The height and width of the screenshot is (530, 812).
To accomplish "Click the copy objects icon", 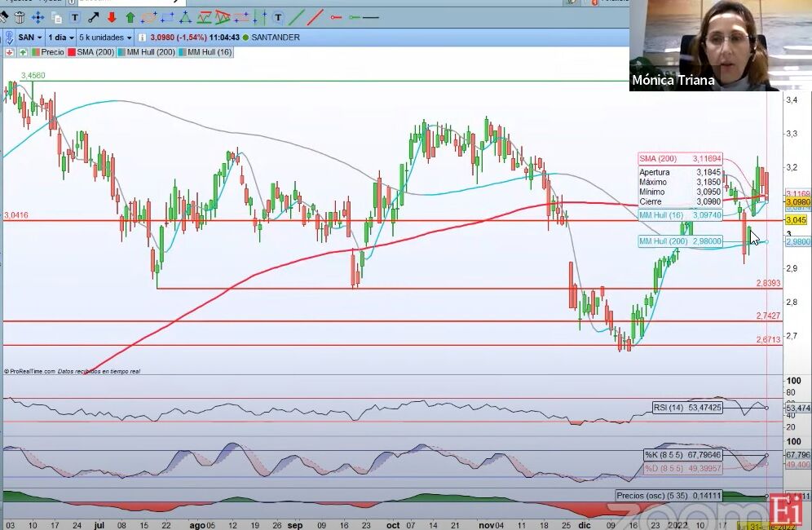I will [56, 18].
